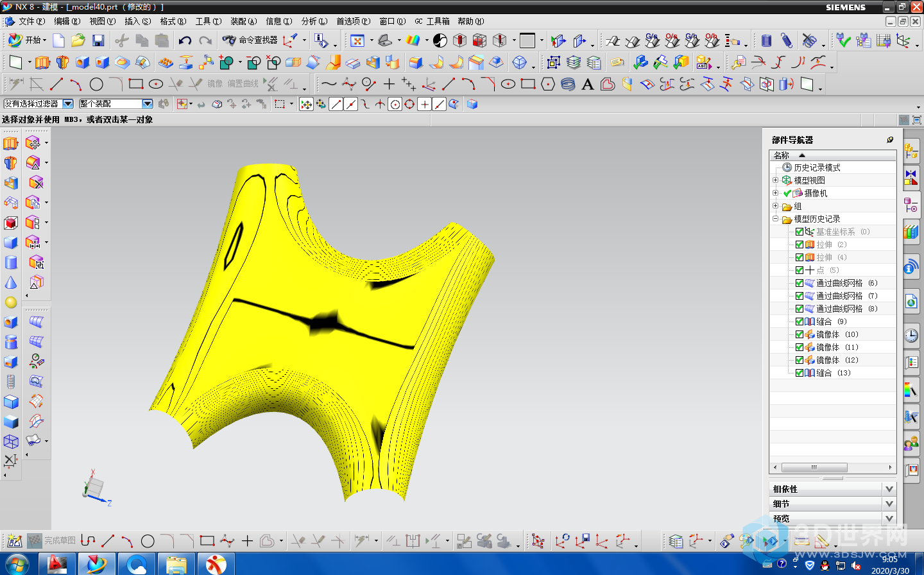Uncheck the 基准坐标系 (0) feature checkbox
924x575 pixels.
click(800, 232)
